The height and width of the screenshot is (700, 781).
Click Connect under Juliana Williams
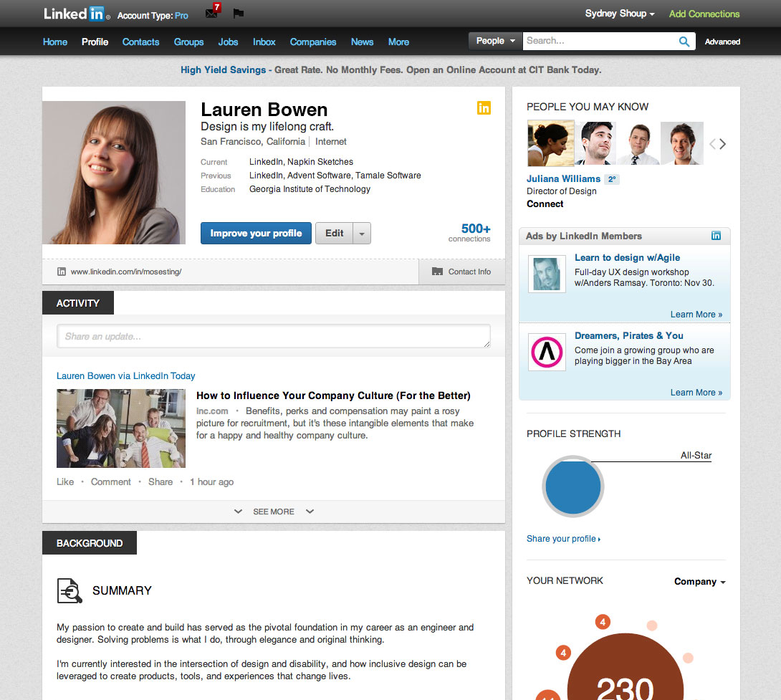pos(545,203)
